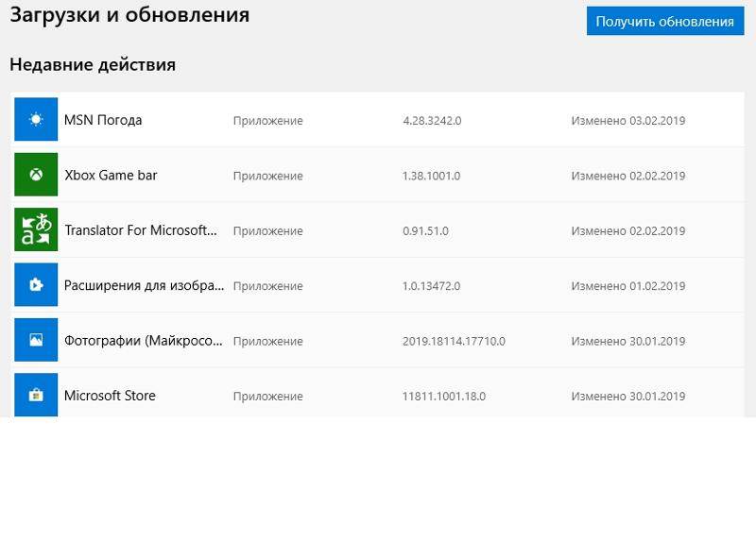Click Приложение label in Фотографии row
The image size is (756, 542).
pyautogui.click(x=268, y=342)
